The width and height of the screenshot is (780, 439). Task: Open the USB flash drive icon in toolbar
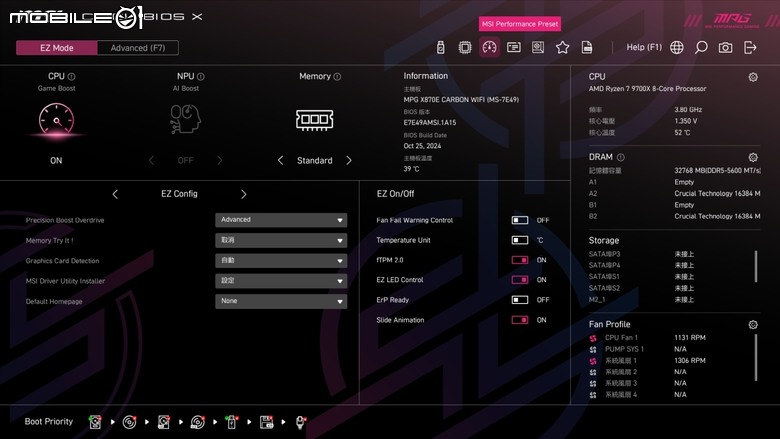[x=440, y=47]
